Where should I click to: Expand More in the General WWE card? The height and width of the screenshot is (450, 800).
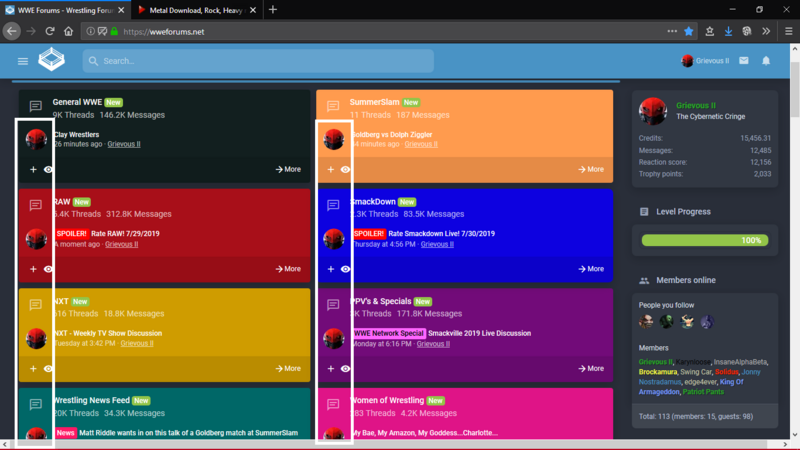point(288,169)
